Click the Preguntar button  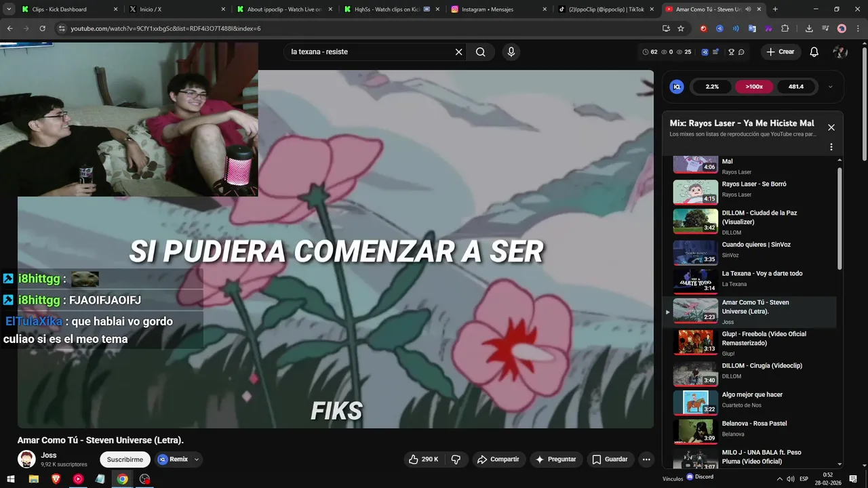coord(556,460)
